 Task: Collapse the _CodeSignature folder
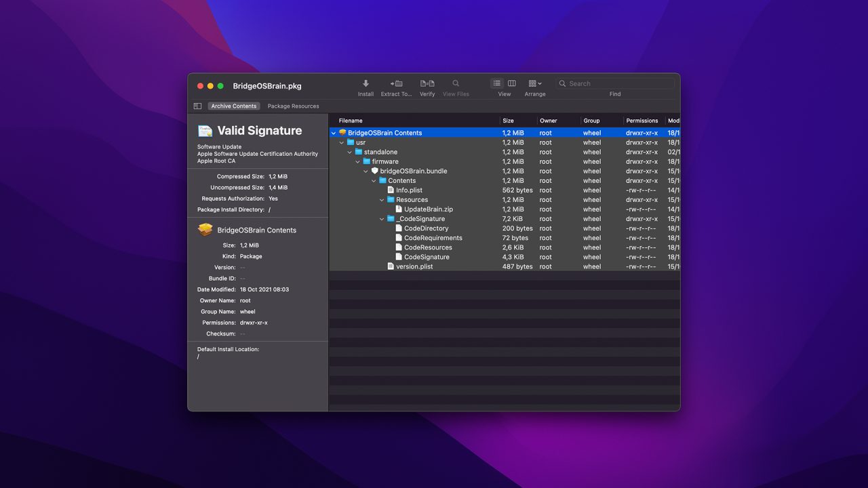pyautogui.click(x=382, y=219)
